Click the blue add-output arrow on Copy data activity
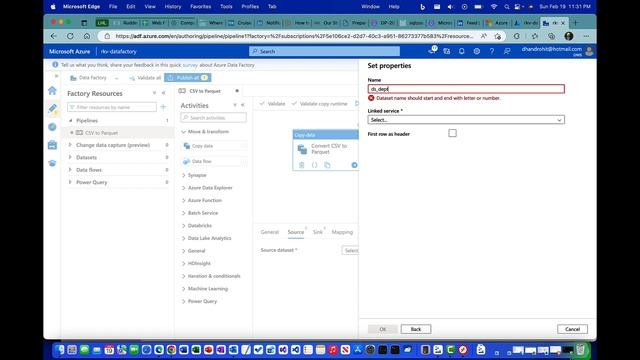 [x=354, y=165]
